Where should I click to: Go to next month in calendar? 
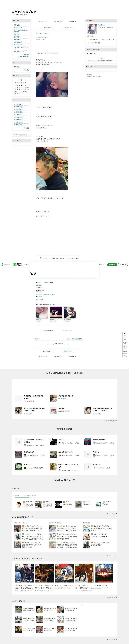coord(25,80)
